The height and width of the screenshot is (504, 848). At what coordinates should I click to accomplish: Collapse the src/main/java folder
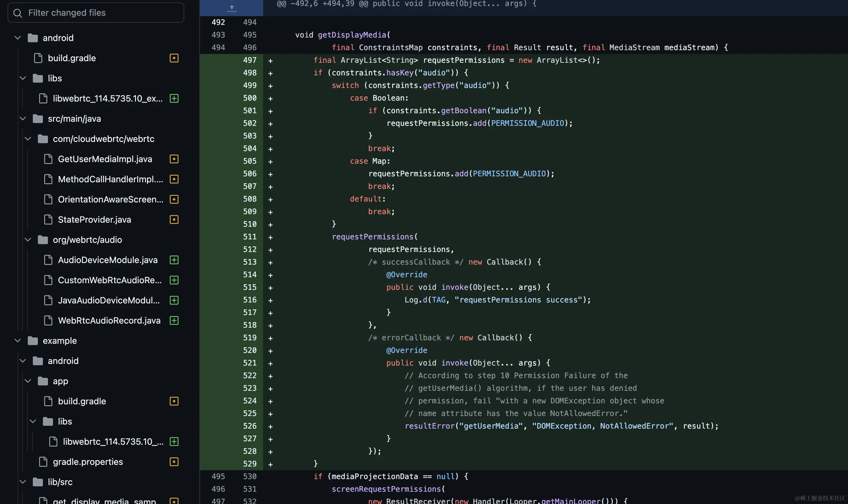pos(23,119)
